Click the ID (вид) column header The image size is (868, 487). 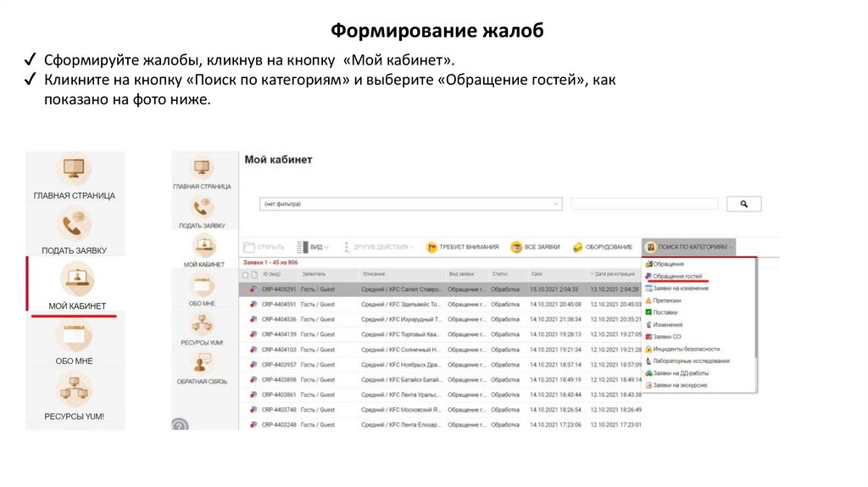pos(271,274)
